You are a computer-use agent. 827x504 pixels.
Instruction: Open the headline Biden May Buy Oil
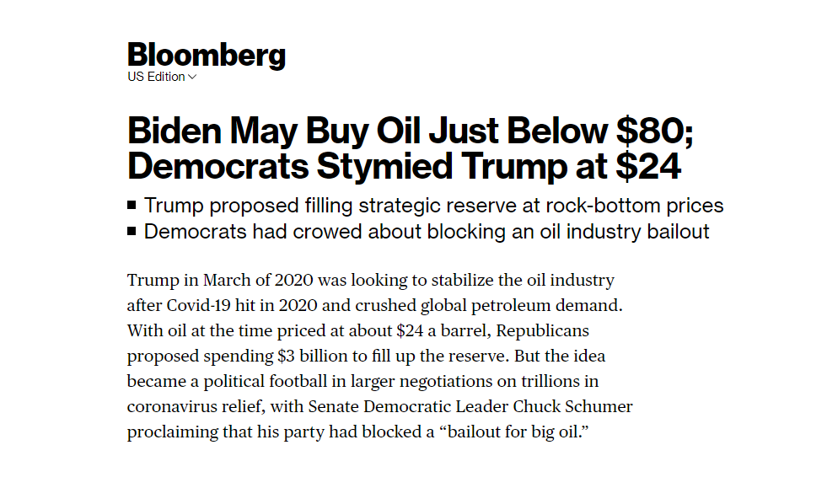411,131
